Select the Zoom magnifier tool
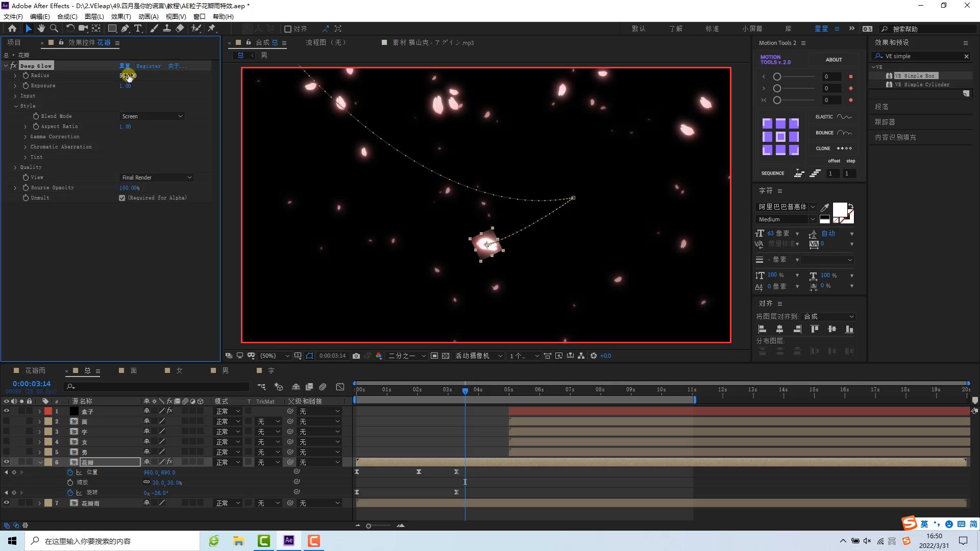Viewport: 980px width, 551px height. (54, 29)
